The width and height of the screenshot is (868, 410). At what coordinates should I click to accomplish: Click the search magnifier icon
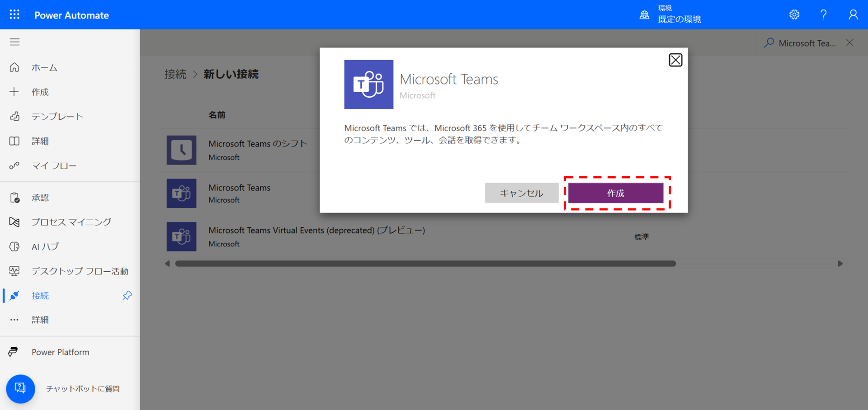coord(769,43)
